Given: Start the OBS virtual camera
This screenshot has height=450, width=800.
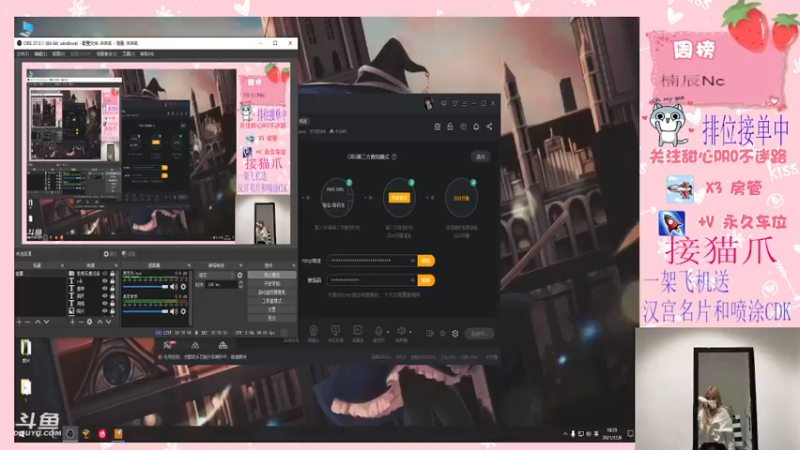Looking at the screenshot, I should click(272, 292).
